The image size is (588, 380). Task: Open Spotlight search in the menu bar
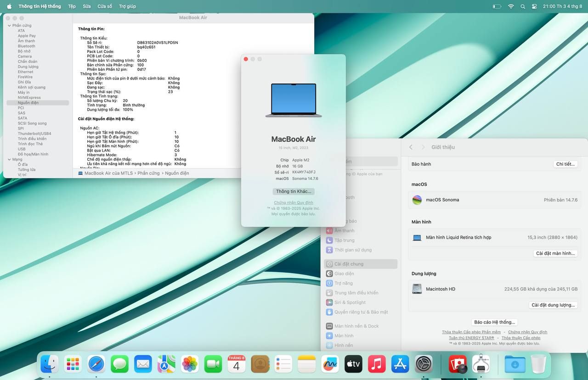(523, 6)
